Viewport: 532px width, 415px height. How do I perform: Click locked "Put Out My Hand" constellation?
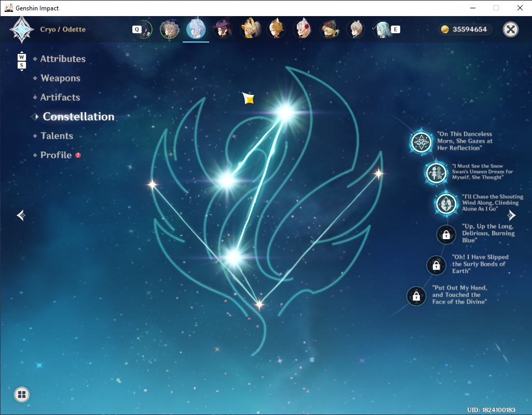pyautogui.click(x=416, y=296)
